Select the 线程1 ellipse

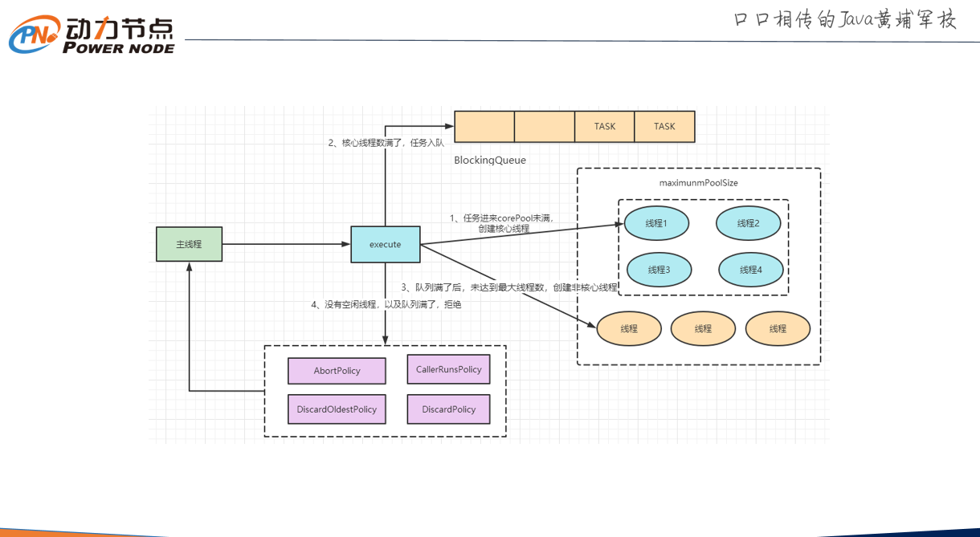pos(656,223)
